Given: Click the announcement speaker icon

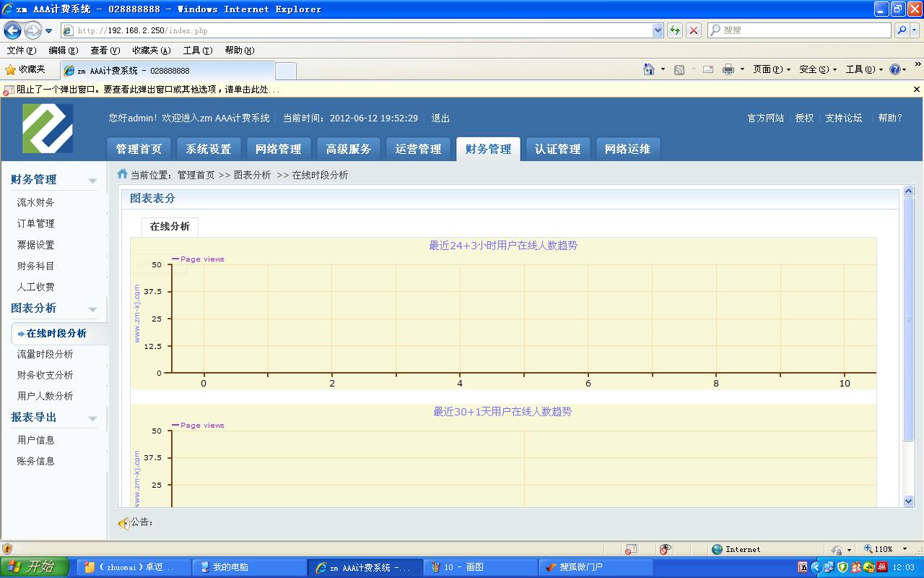Looking at the screenshot, I should (123, 523).
